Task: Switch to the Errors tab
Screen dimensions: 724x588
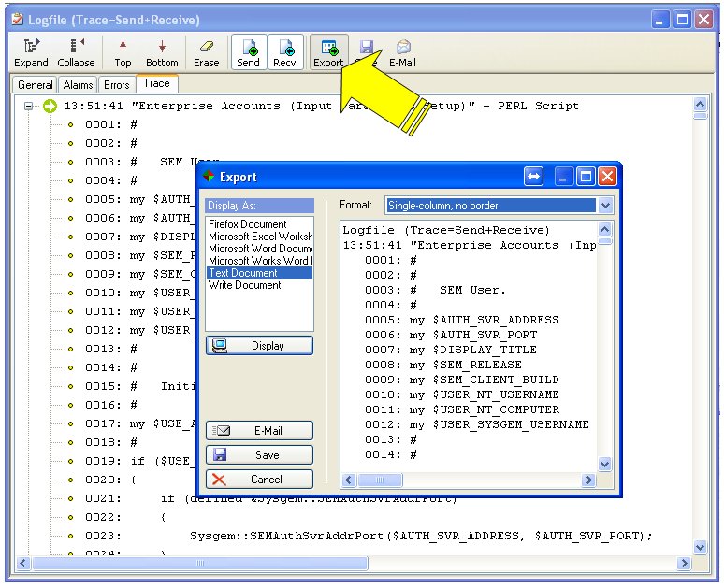Action: [x=117, y=85]
